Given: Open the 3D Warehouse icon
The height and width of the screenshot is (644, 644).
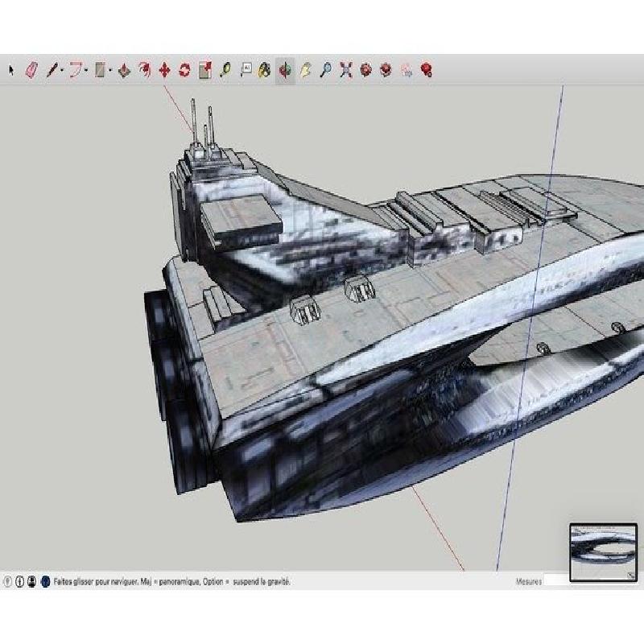Looking at the screenshot, I should [366, 70].
